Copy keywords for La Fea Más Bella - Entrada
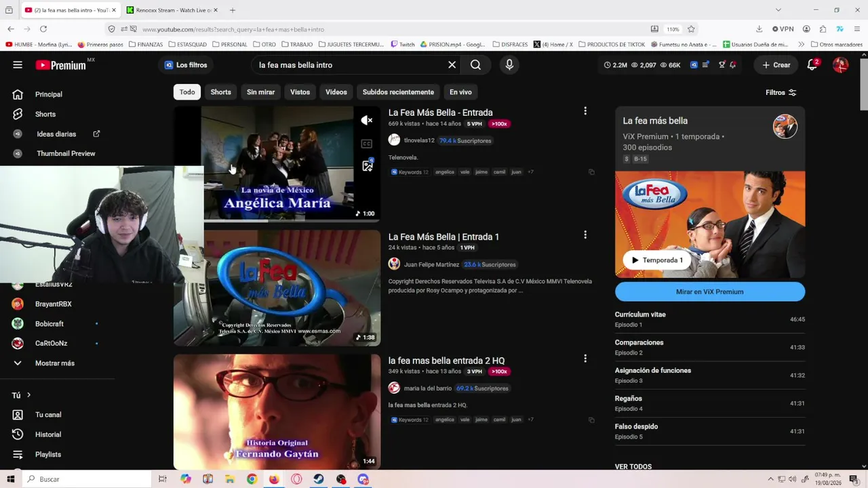 coord(591,172)
